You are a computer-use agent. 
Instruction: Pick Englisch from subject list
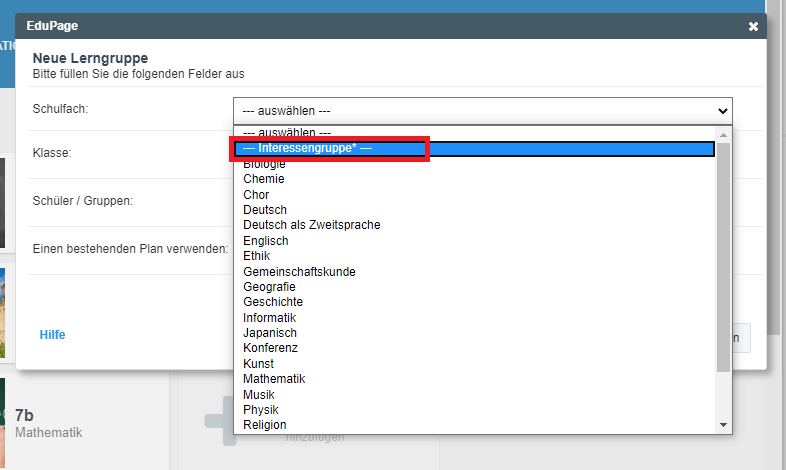tap(475, 241)
